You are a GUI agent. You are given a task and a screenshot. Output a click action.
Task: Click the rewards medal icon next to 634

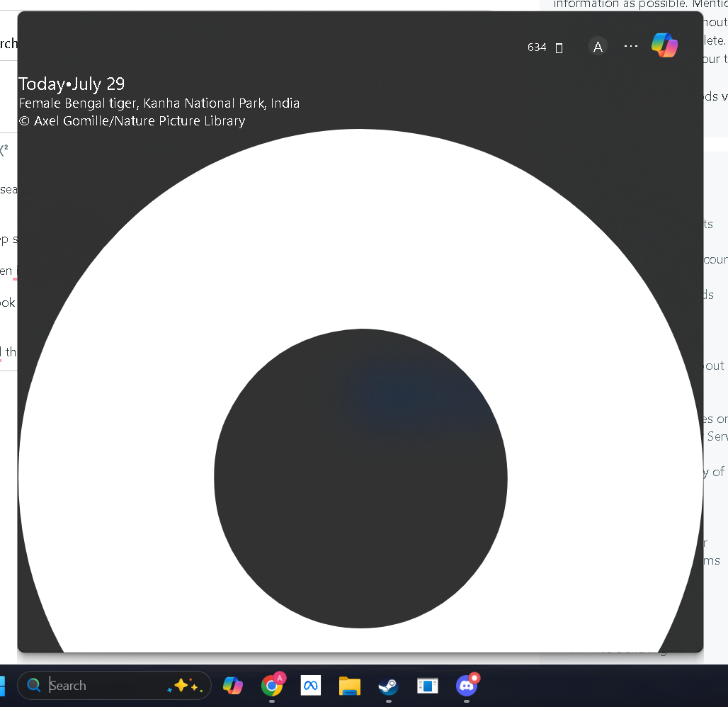[559, 48]
